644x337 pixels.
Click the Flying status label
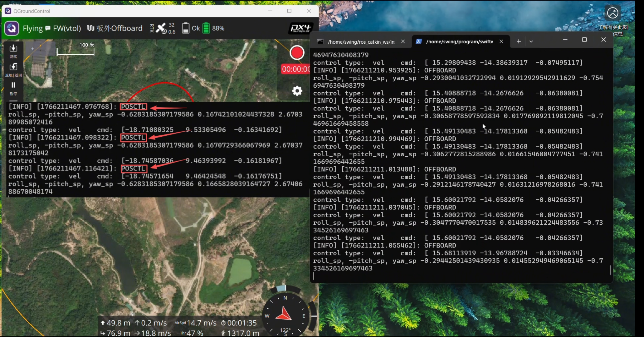point(32,28)
